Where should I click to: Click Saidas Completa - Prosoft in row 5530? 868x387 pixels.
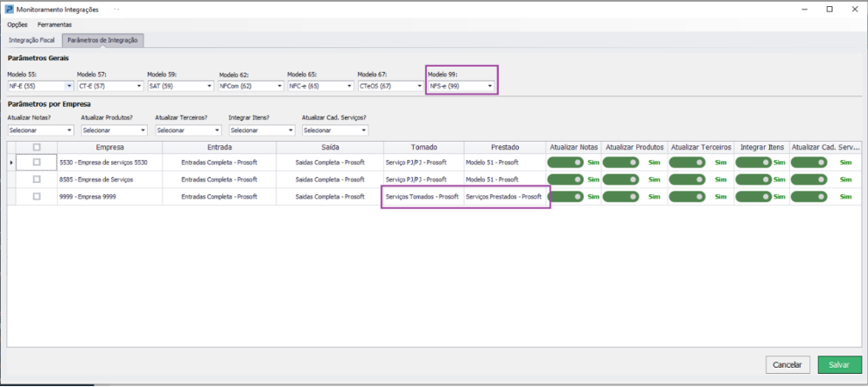click(x=329, y=162)
